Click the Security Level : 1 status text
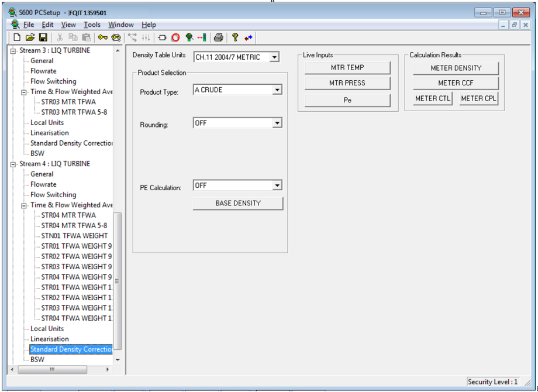 coord(492,381)
